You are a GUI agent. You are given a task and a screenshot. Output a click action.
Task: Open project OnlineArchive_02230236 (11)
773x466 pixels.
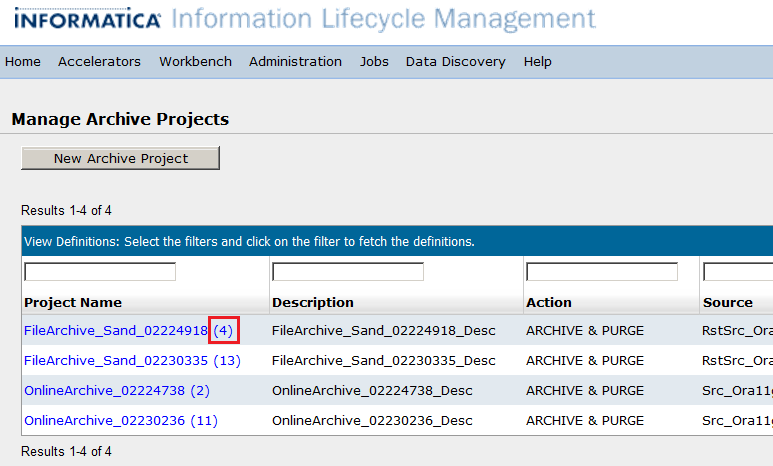coord(121,421)
